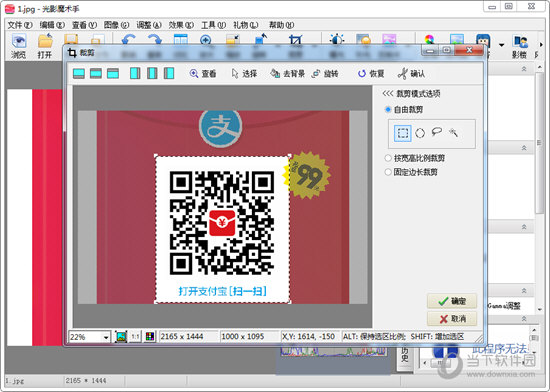
Task: Click the 1:1 actual size icon
Action: (135, 337)
